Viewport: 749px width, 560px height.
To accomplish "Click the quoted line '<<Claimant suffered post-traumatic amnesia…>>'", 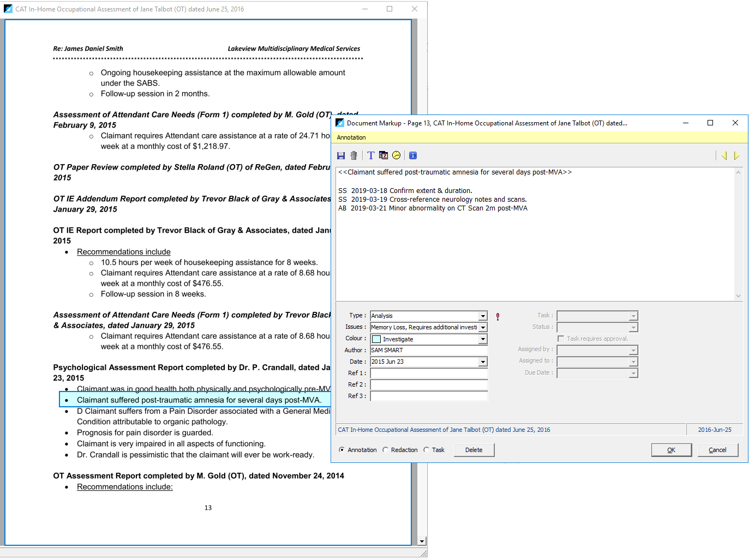I will [455, 172].
